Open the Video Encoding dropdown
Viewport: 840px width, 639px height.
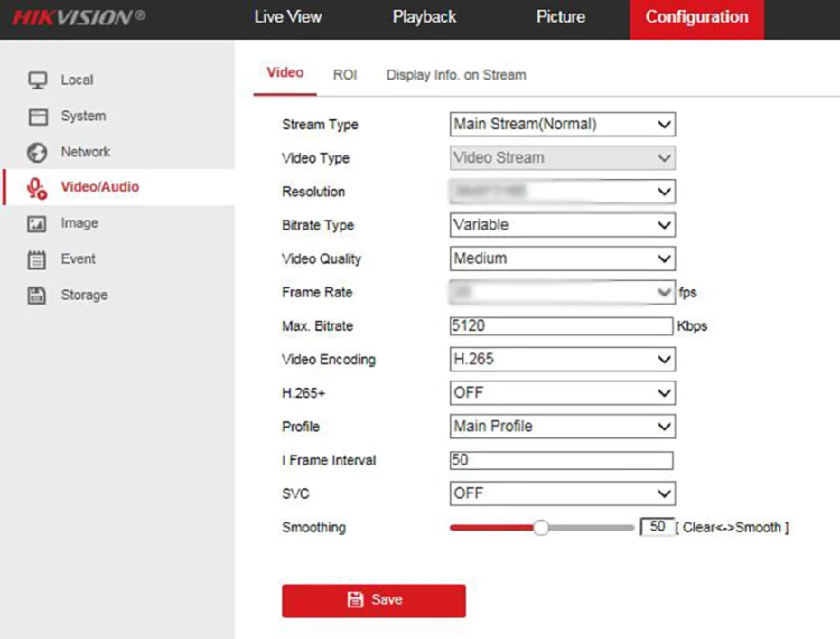(563, 359)
